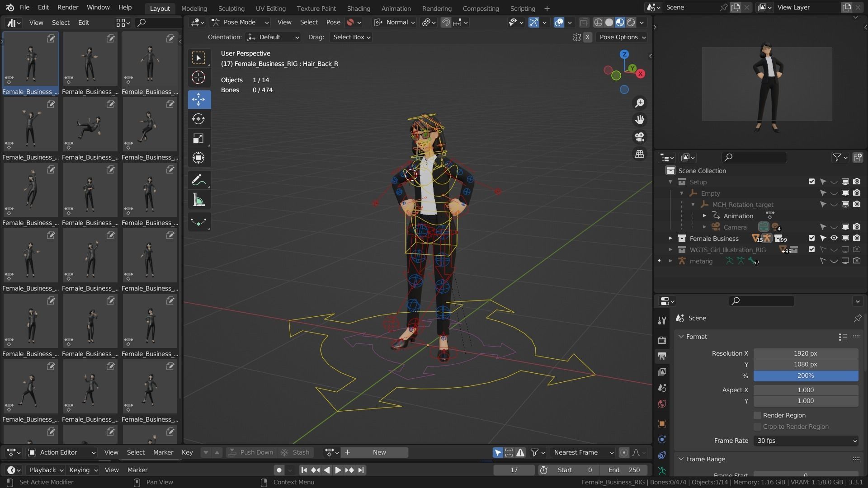Toggle X-axis mirror in pose header

[x=587, y=37]
